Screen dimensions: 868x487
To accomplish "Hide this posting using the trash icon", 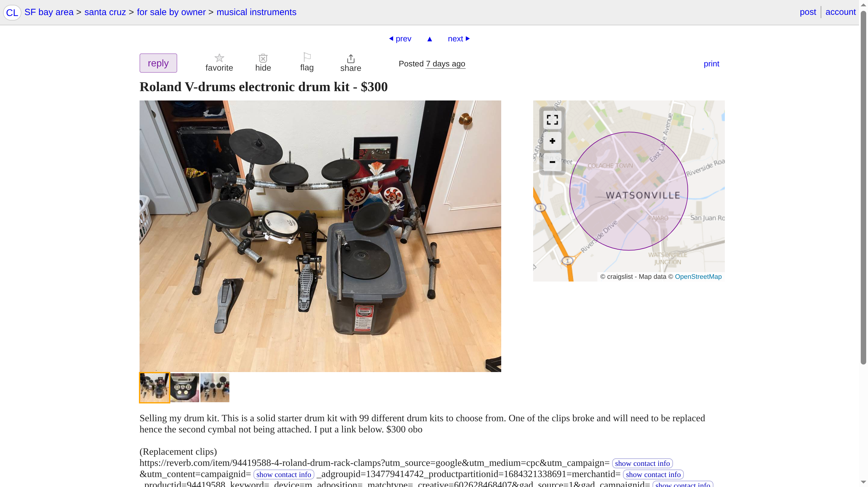I will pos(263,58).
